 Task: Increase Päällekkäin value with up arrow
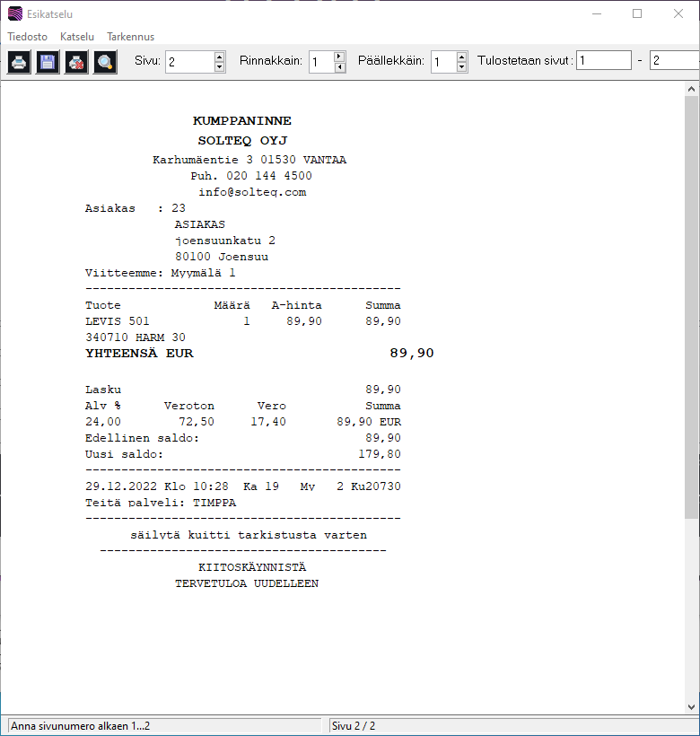point(461,57)
